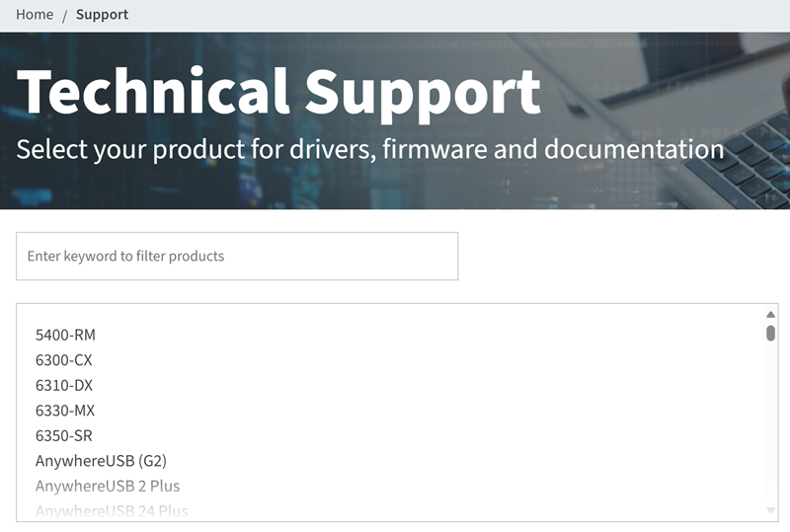Select AnywhereUSB (G2) from the list

(x=101, y=461)
